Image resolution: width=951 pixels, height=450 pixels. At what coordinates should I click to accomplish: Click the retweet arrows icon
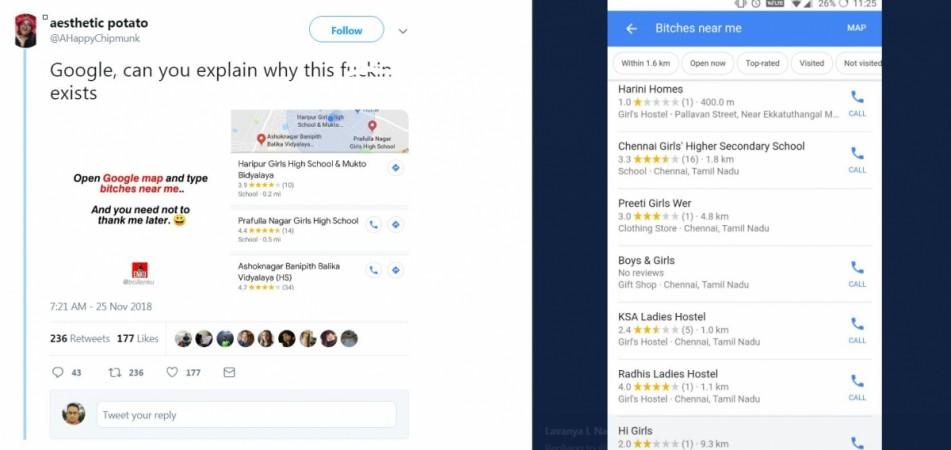[115, 372]
